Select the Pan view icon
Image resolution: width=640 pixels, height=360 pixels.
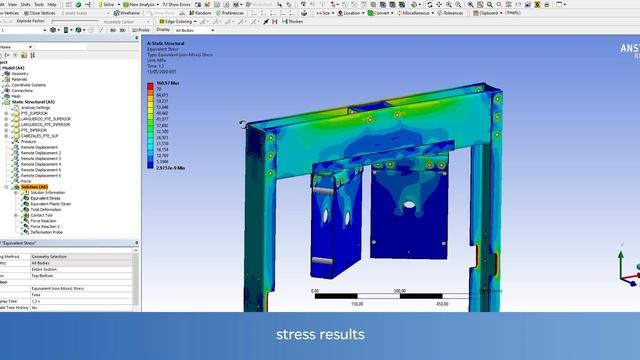(x=439, y=4)
